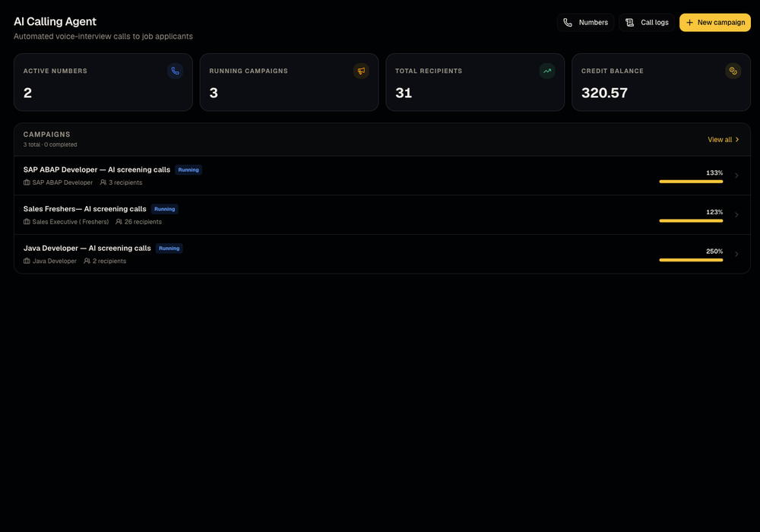Click the briefcase icon beside Sales Executive (Freshers)
Image resolution: width=760 pixels, height=532 pixels.
[x=27, y=221]
